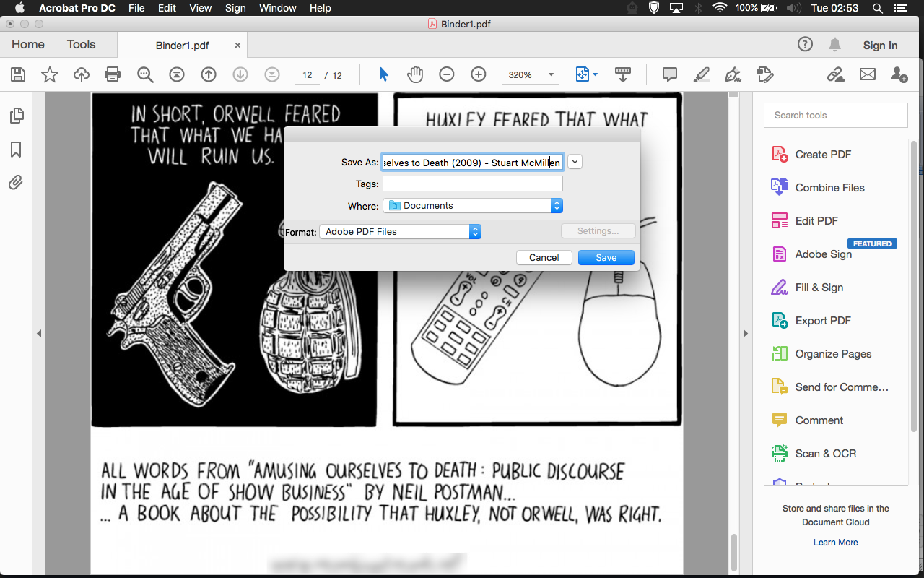Click the Save button in dialog
Screen dimensions: 924x578
(x=606, y=258)
